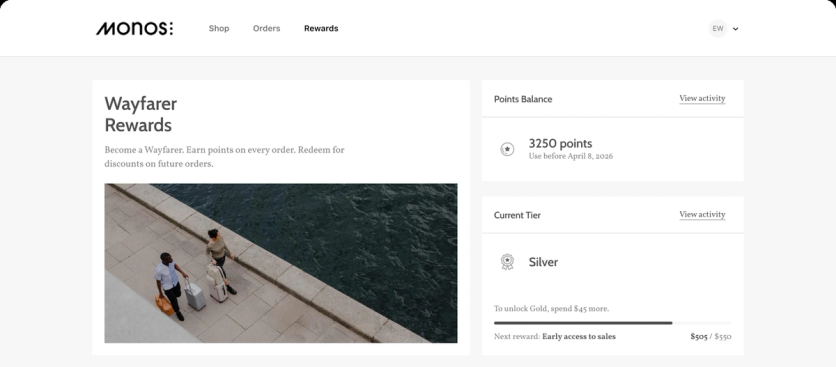
Task: Open the Shop page
Action: (x=219, y=28)
